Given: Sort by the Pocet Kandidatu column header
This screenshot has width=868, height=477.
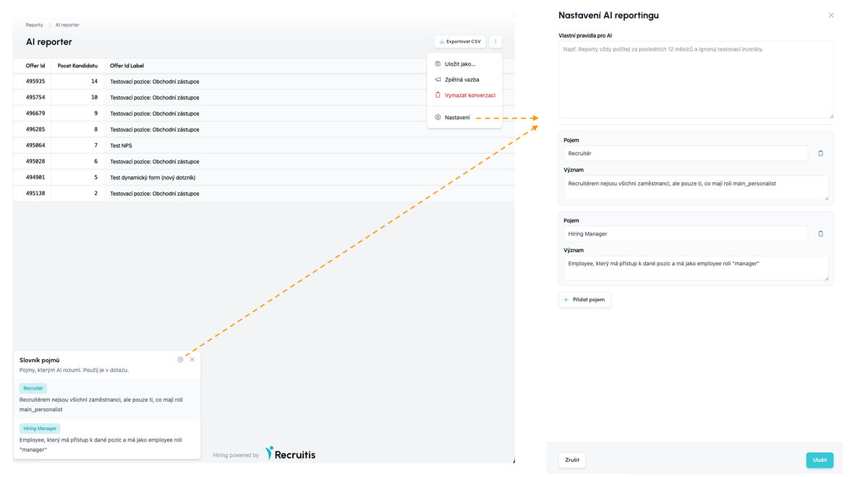Looking at the screenshot, I should tap(77, 66).
